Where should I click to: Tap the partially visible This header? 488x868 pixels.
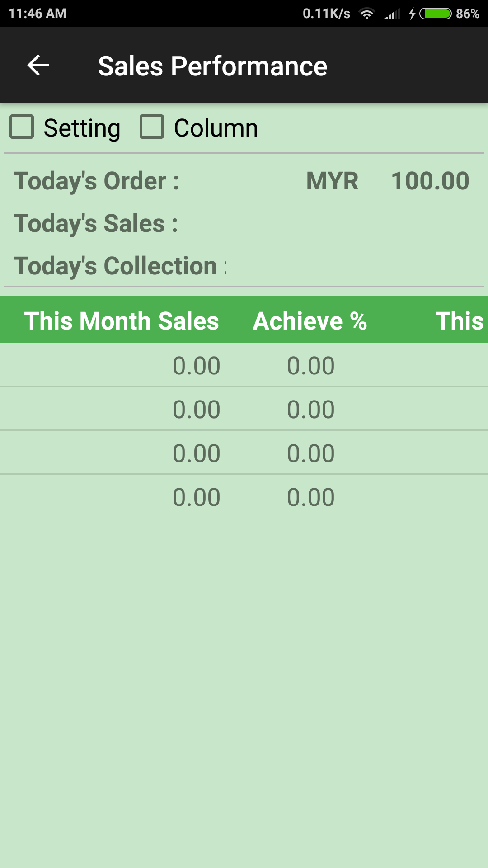click(x=459, y=321)
